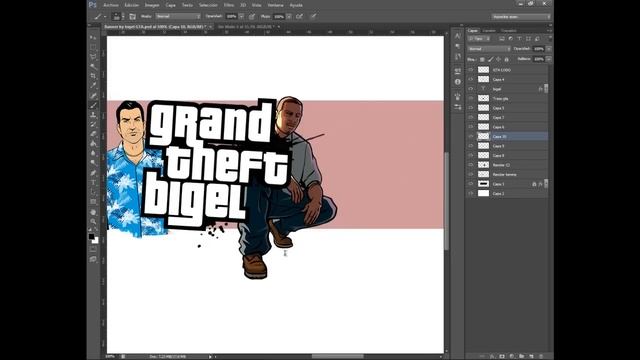
Task: Hide the GTA LOGO layer
Action: (x=471, y=70)
